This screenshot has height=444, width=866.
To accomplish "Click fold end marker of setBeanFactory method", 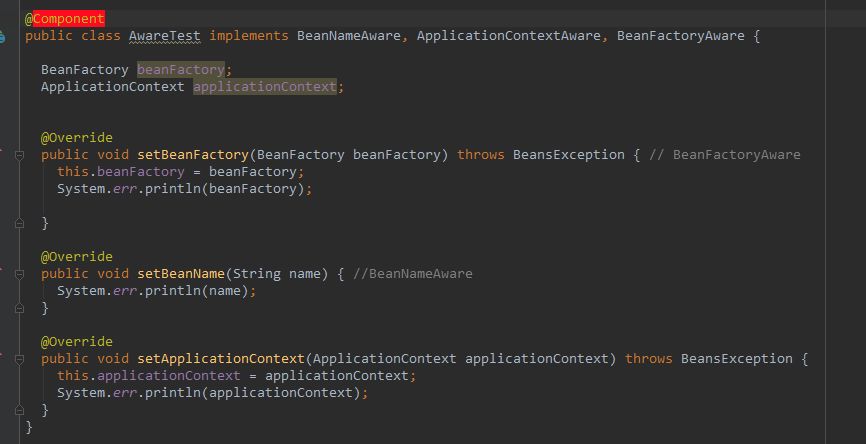I will (17, 224).
